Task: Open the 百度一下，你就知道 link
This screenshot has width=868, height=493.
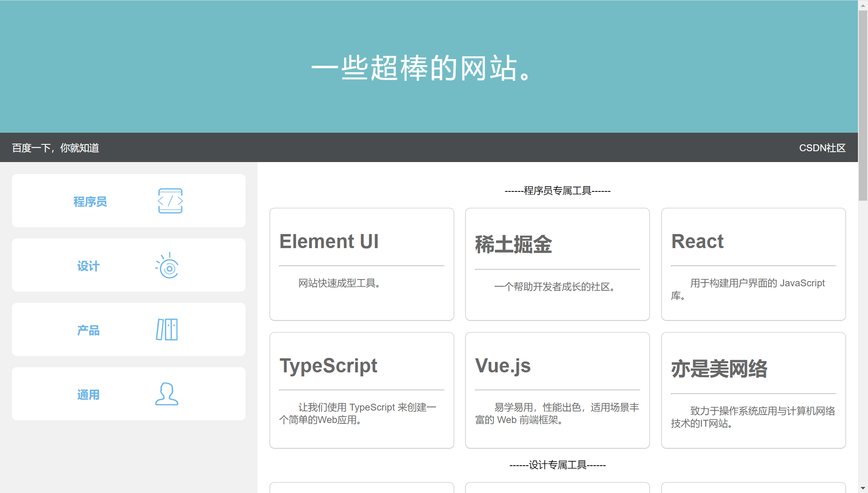Action: tap(55, 148)
